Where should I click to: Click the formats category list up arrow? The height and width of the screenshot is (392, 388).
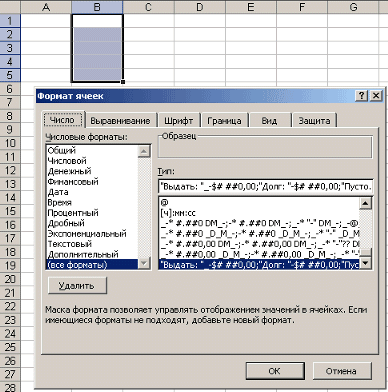(144, 151)
